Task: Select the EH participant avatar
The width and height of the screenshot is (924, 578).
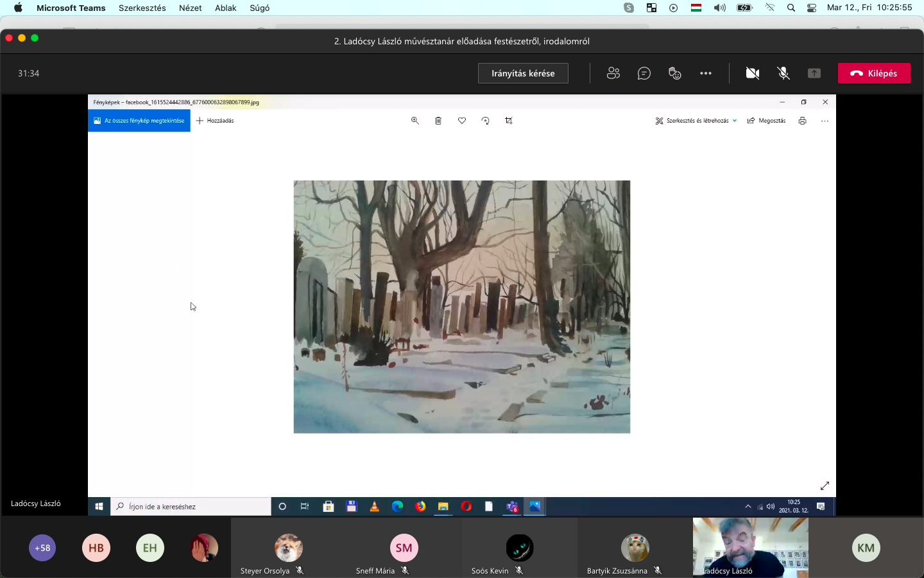Action: click(150, 548)
